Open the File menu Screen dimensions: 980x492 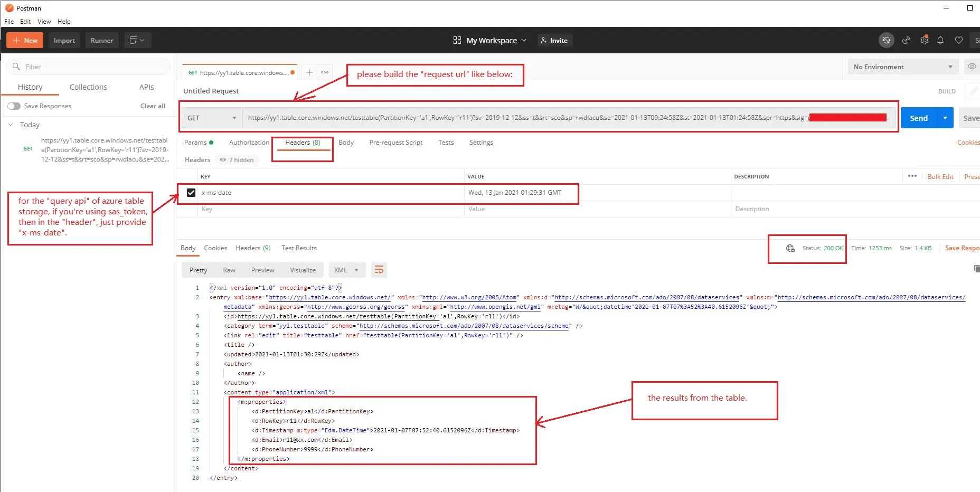9,22
